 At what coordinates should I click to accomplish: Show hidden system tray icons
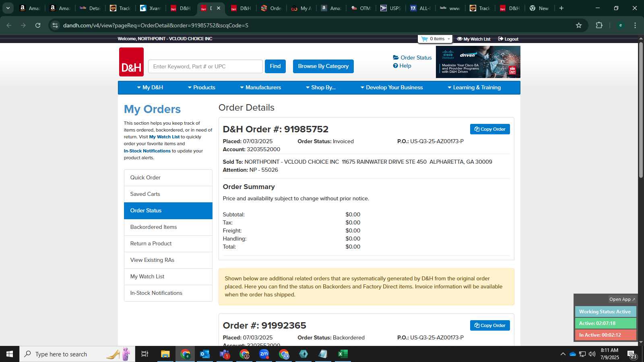tap(563, 354)
